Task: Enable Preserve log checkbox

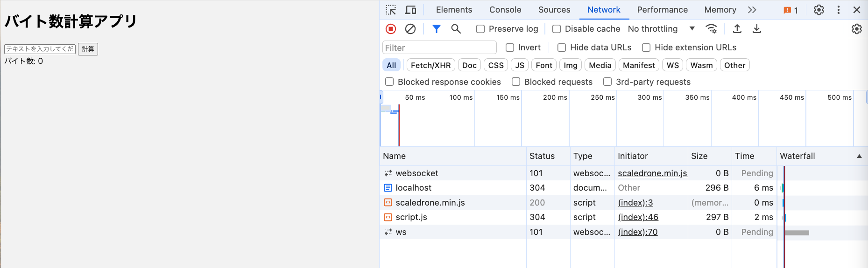Action: coord(480,29)
